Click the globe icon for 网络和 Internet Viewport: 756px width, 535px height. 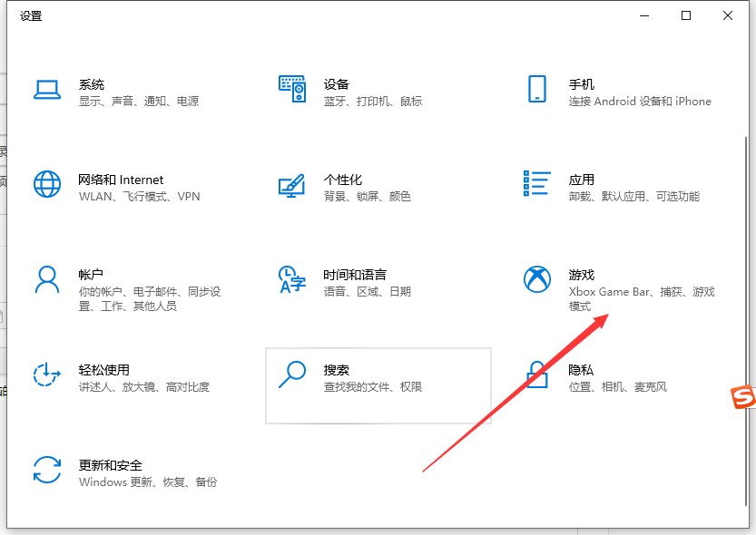47,184
